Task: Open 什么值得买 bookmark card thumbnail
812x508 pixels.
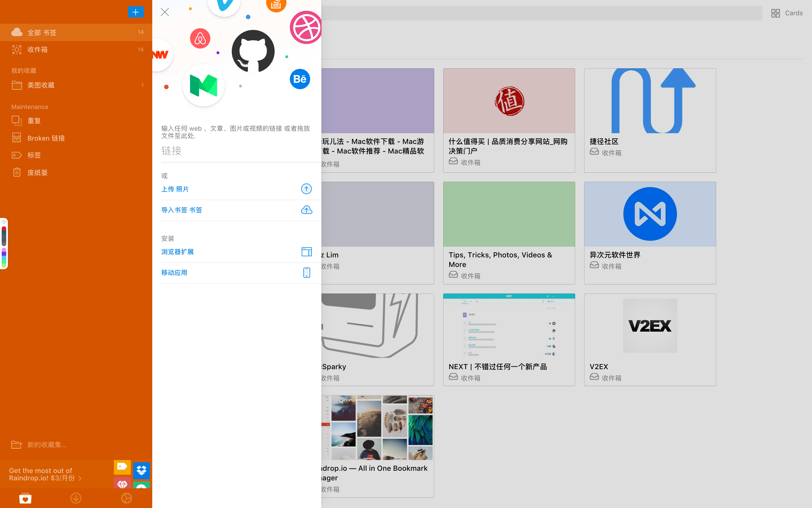Action: click(509, 101)
